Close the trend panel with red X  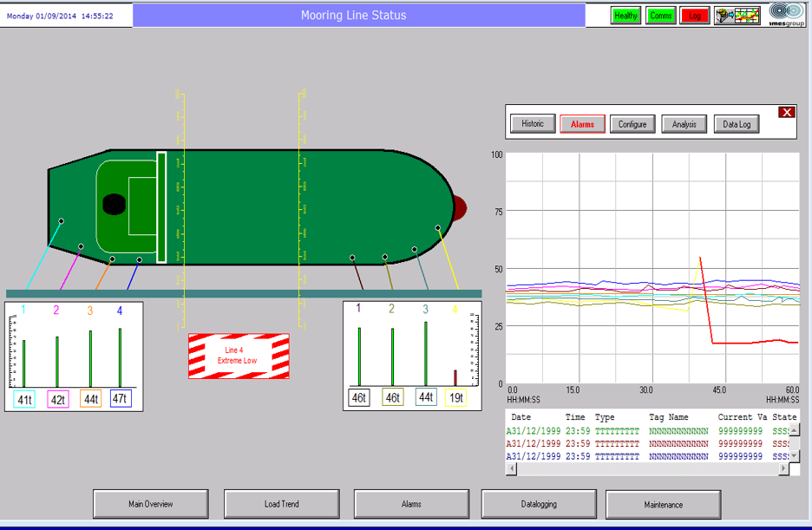click(787, 112)
